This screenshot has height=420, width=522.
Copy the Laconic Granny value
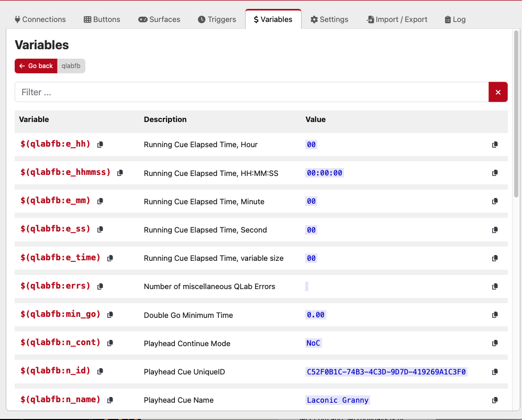click(x=495, y=400)
